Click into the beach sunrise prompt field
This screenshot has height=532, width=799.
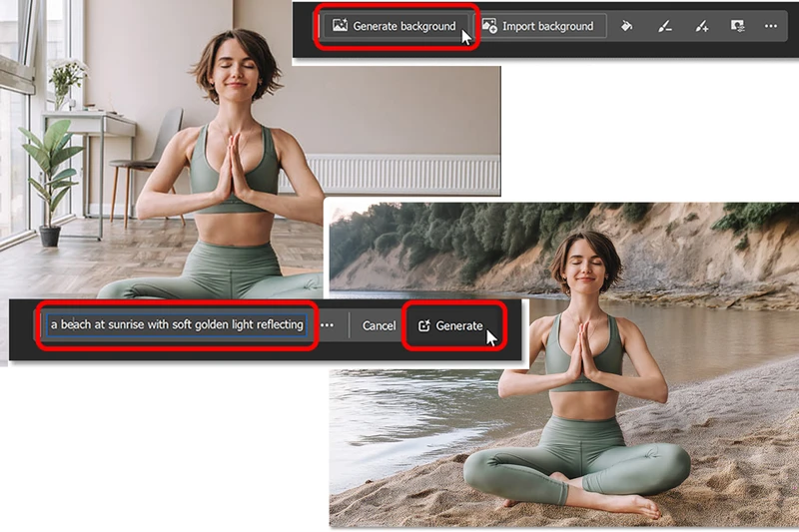[x=177, y=325]
